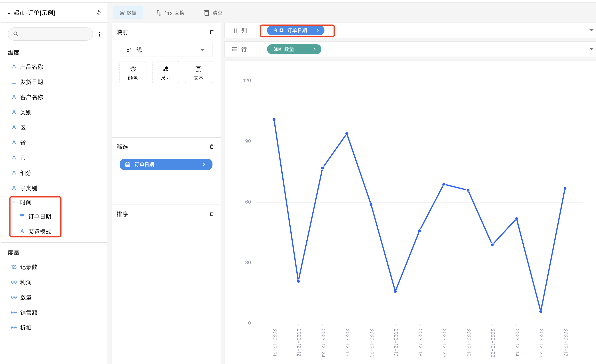Screen dimensions: 596x364
Task: Click the 度量 section heading
Action: pyautogui.click(x=14, y=253)
